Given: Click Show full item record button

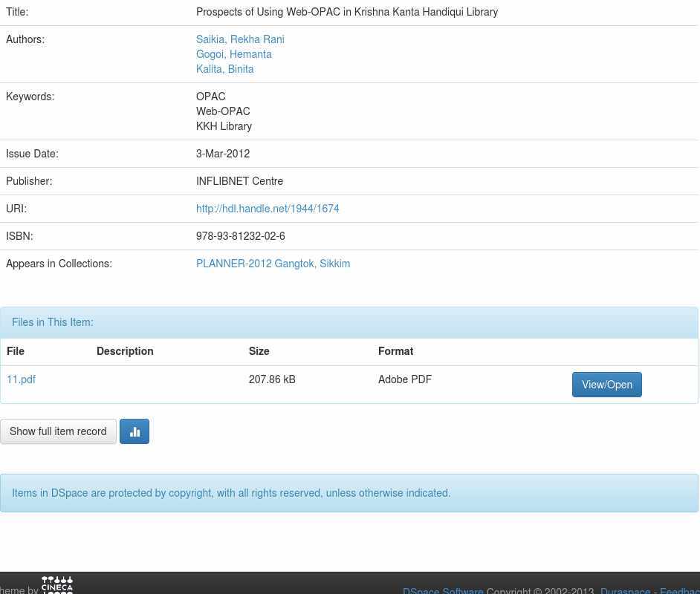Looking at the screenshot, I should 58,431.
